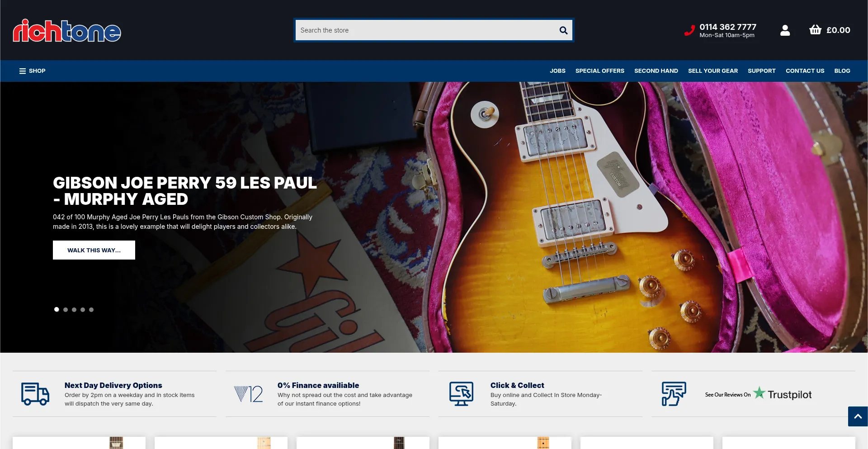This screenshot has height=449, width=868.
Task: Click the Richtone logo
Action: (x=67, y=31)
